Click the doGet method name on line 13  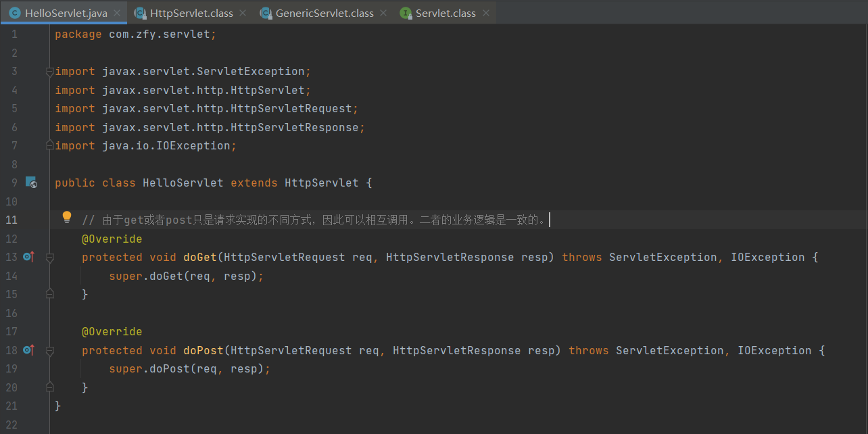coord(200,257)
